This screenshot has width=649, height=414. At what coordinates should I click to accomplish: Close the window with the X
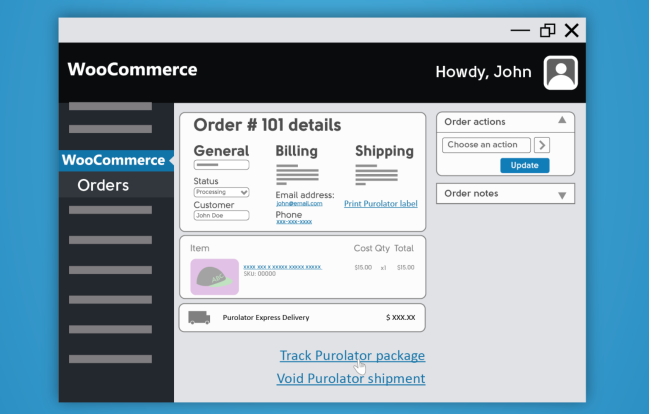click(x=572, y=30)
